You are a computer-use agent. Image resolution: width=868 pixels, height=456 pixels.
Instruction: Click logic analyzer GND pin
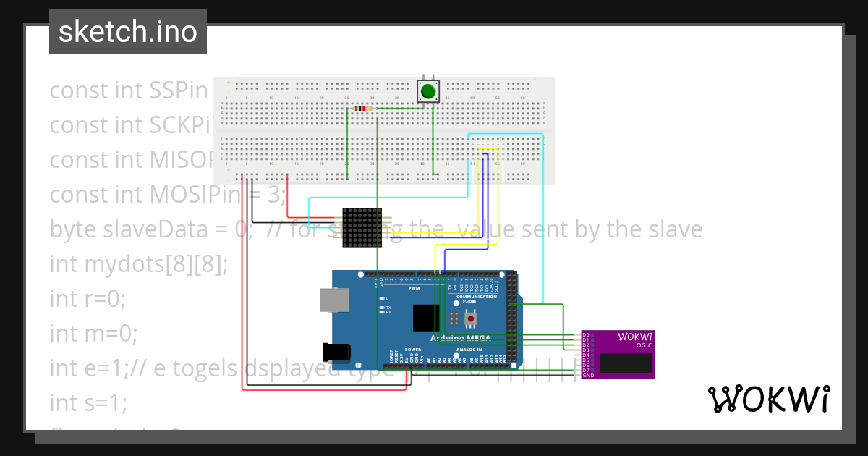pyautogui.click(x=588, y=376)
